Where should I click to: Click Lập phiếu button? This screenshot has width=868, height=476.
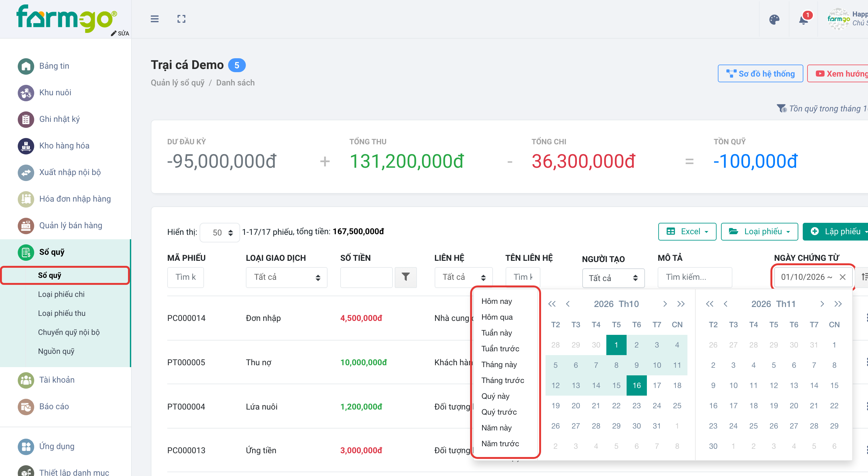835,232
